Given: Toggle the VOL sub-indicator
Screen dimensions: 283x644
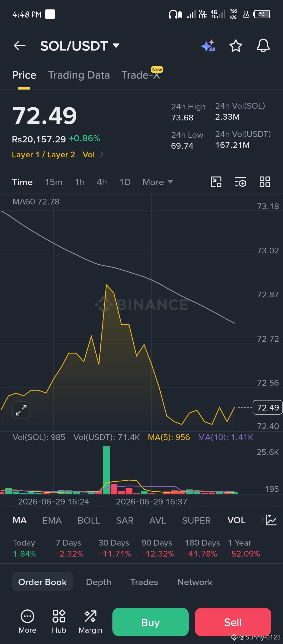Looking at the screenshot, I should click(236, 520).
